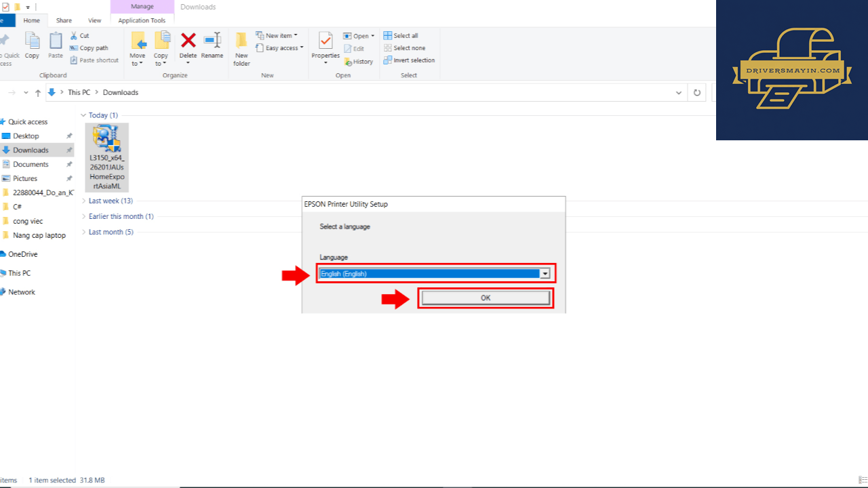Image resolution: width=868 pixels, height=488 pixels.
Task: Open the cong viec folder in sidebar
Action: [28, 221]
